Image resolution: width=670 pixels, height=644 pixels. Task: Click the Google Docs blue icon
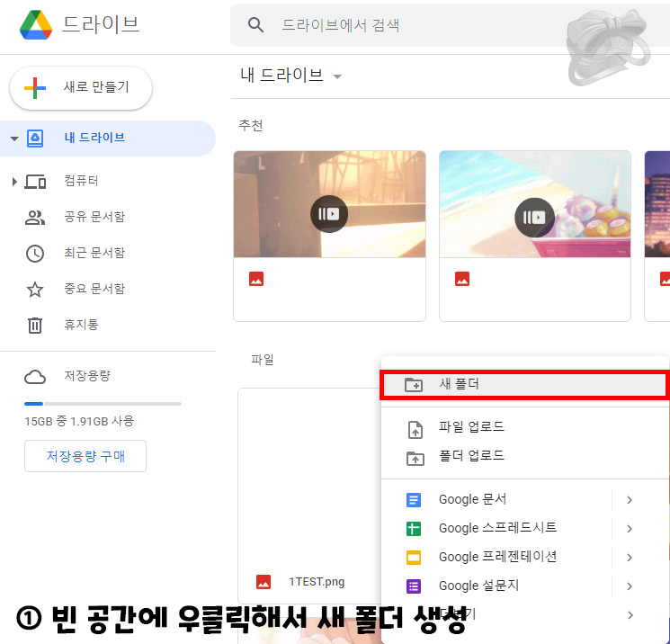point(413,500)
